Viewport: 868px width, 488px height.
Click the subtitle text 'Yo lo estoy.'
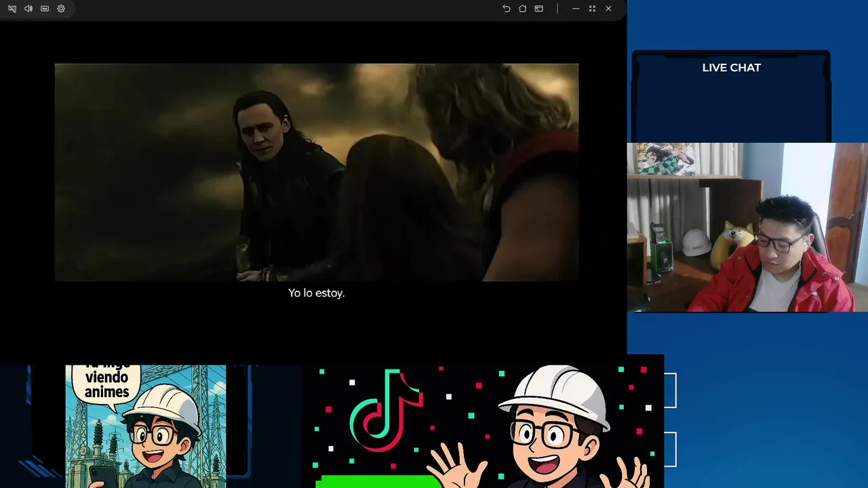point(317,293)
